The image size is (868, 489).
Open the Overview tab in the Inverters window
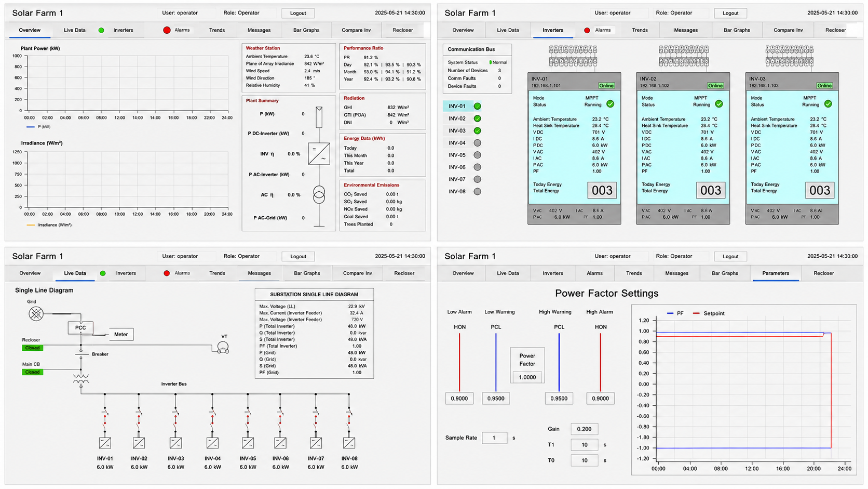click(463, 30)
